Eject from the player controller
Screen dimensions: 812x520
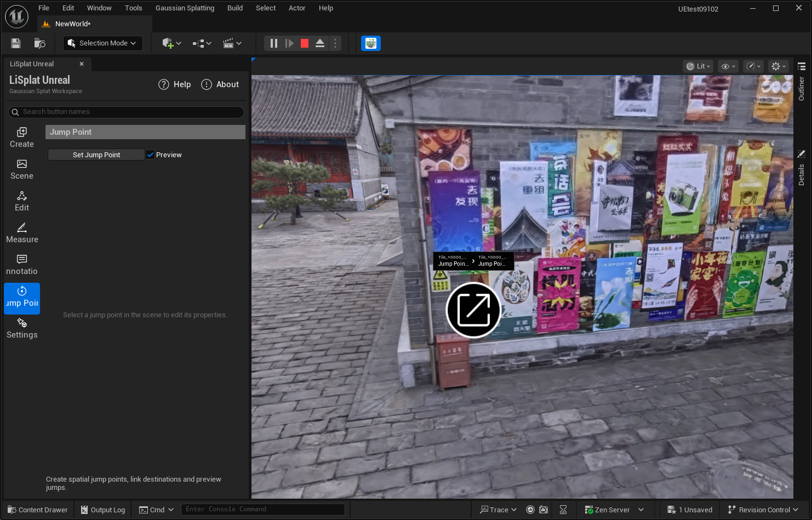[320, 43]
